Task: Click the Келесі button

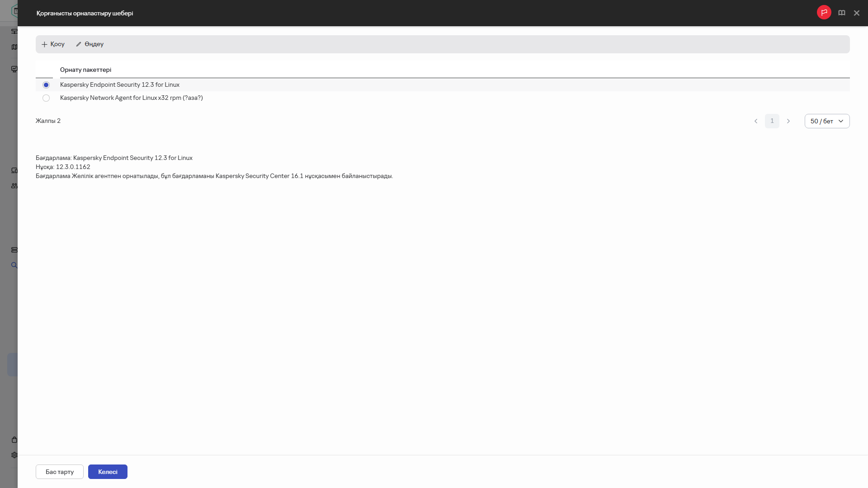Action: (108, 472)
